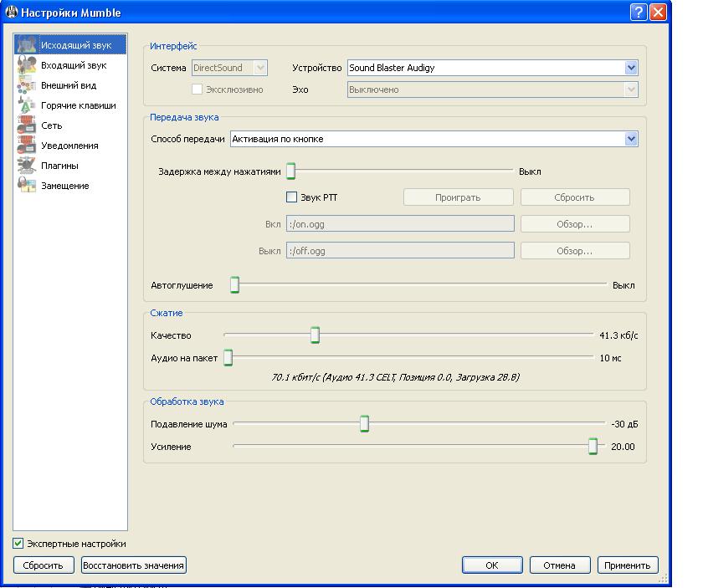Click the Применить button

click(628, 565)
